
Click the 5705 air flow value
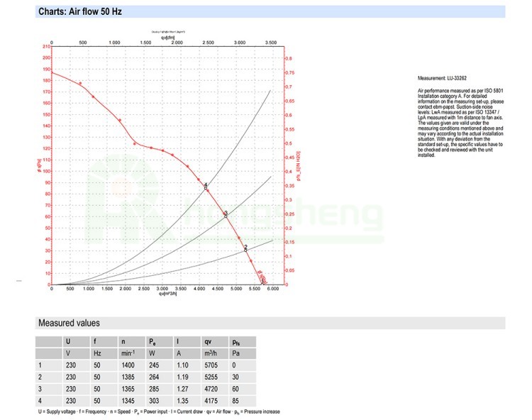(x=212, y=365)
